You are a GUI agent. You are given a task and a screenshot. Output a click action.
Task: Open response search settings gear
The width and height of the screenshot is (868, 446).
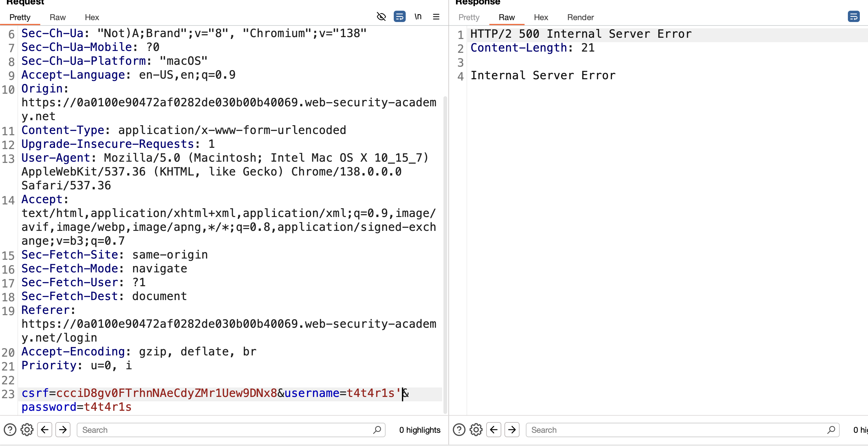click(x=476, y=430)
